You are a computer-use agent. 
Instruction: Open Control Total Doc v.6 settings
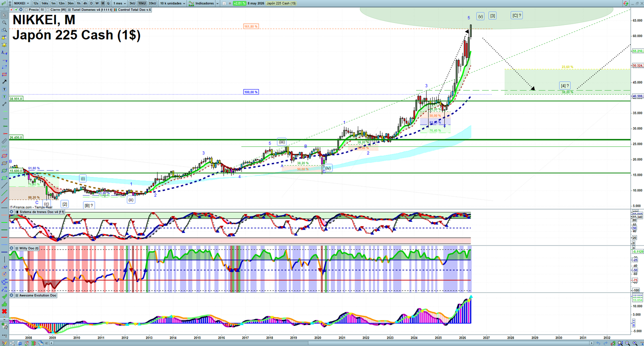click(x=132, y=10)
